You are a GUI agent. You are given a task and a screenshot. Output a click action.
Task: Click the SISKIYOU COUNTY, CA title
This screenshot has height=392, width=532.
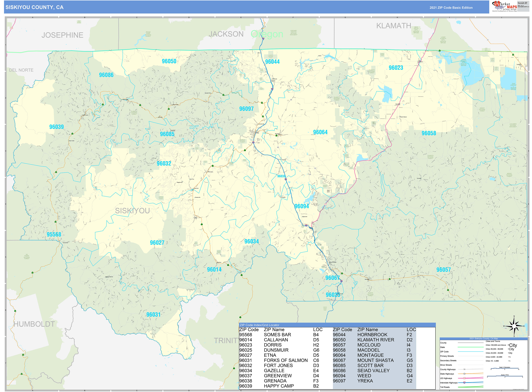[x=35, y=7]
